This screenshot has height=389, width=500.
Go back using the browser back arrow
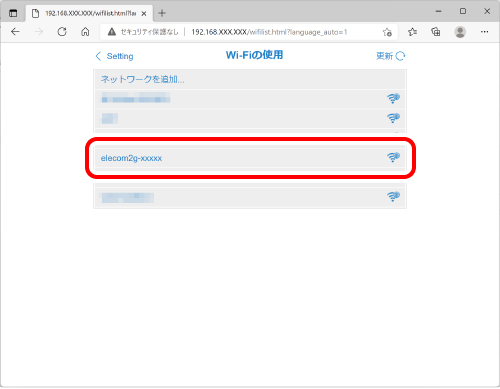click(15, 32)
